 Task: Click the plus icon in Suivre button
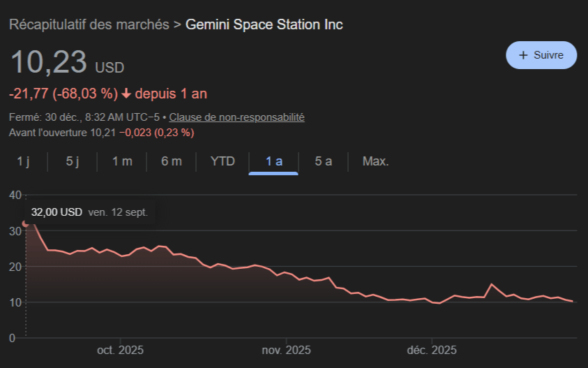click(x=523, y=55)
